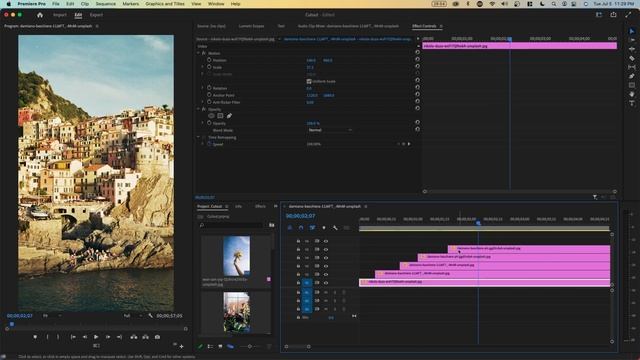This screenshot has width=640, height=360.
Task: Toggle Linked Selection in timeline
Action: pos(312,228)
